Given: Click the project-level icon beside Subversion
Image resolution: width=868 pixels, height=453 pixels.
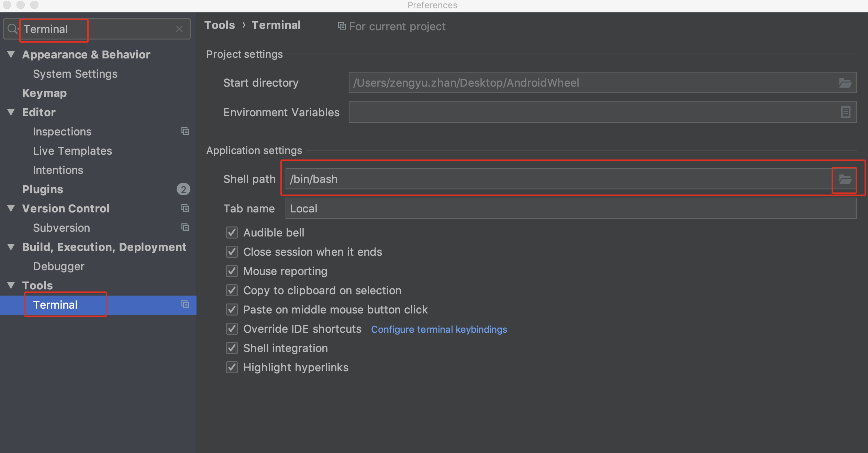Looking at the screenshot, I should click(185, 228).
